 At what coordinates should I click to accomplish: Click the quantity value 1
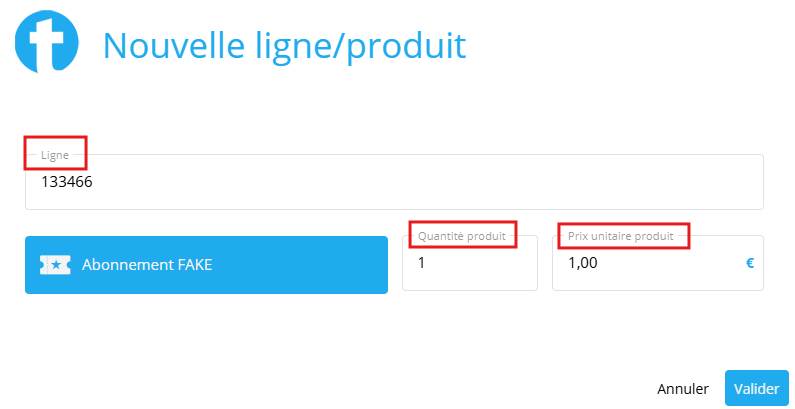421,263
